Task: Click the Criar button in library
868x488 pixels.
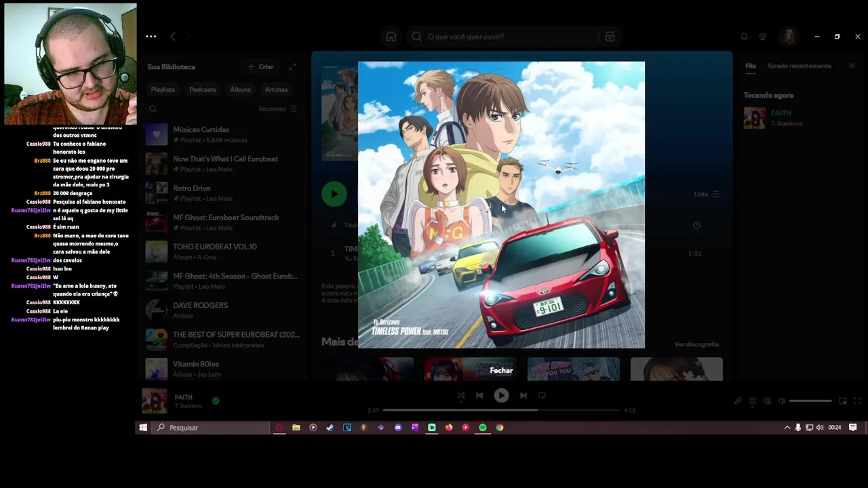Action: pos(260,67)
